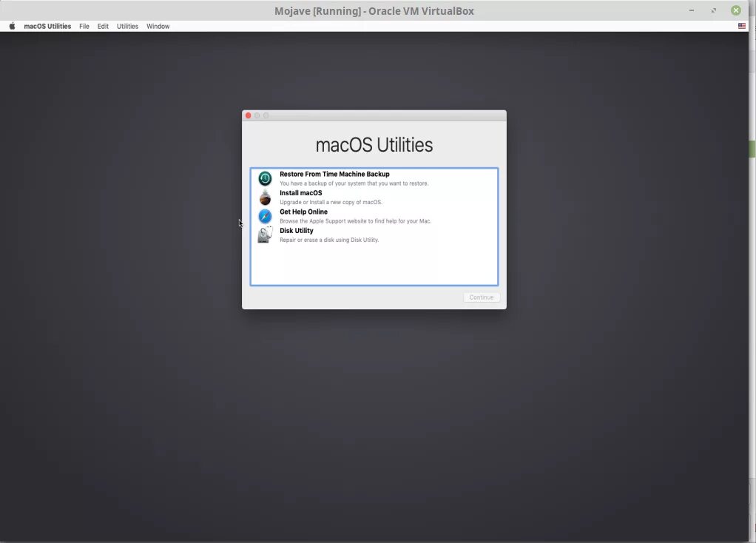
Task: Open the Edit menu
Action: click(x=103, y=26)
